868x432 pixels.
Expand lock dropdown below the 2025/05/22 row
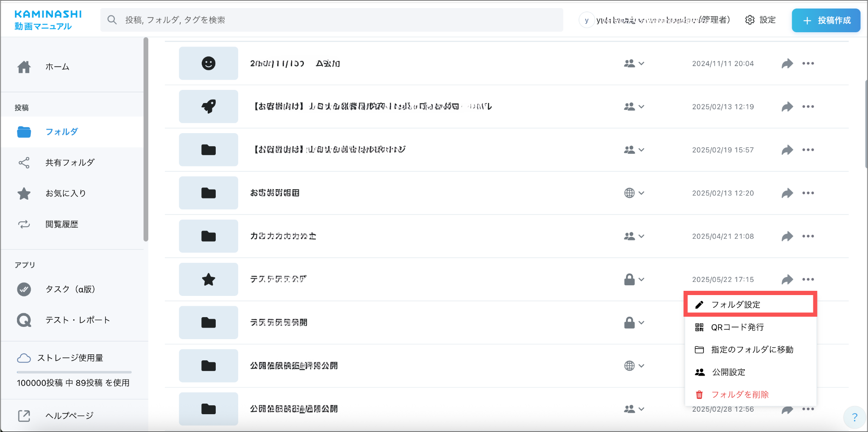tap(634, 323)
